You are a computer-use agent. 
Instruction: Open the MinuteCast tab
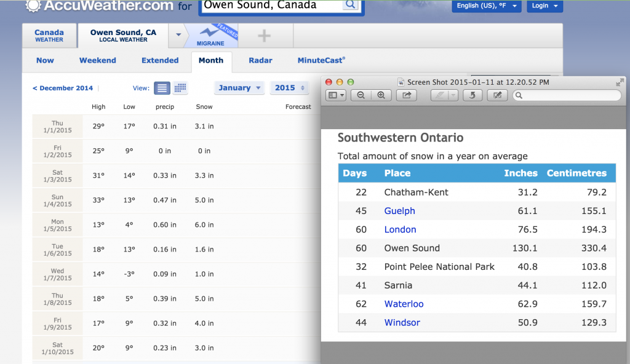click(x=321, y=60)
